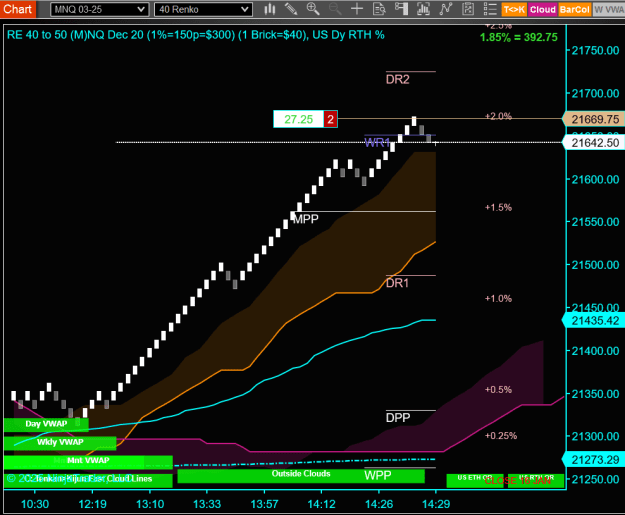The image size is (625, 515).
Task: Click the 21500.00 price axis label
Action: (x=595, y=265)
